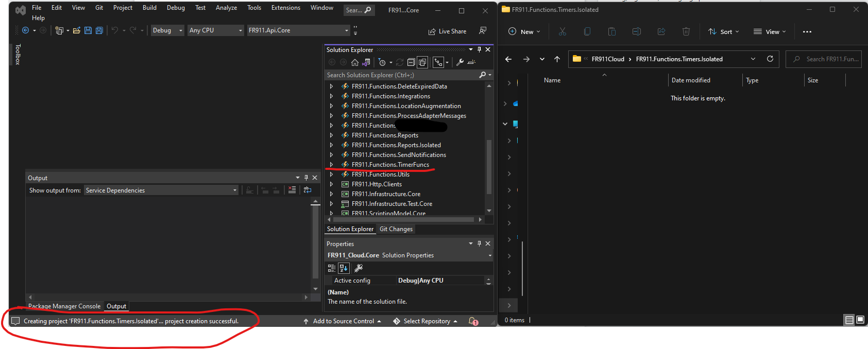
Task: Click the Save All icon in toolbar
Action: click(99, 30)
